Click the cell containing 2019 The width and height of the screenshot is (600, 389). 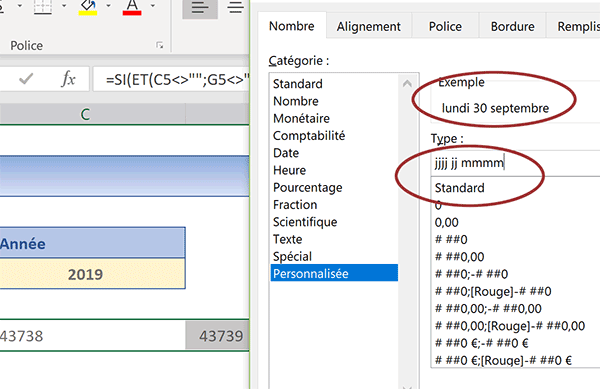92,274
